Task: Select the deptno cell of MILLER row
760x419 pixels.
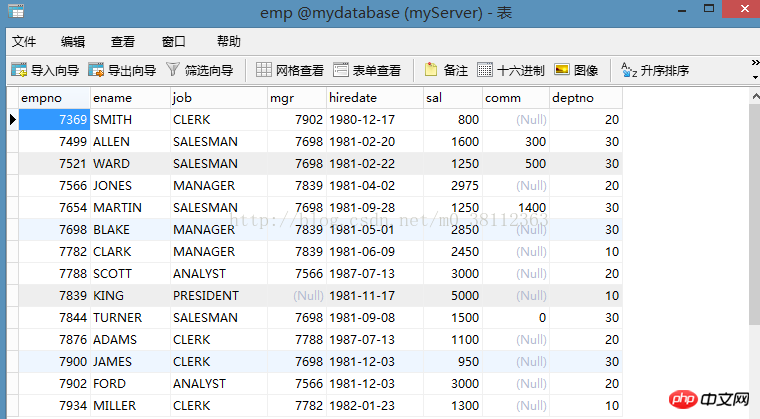Action: pyautogui.click(x=586, y=405)
